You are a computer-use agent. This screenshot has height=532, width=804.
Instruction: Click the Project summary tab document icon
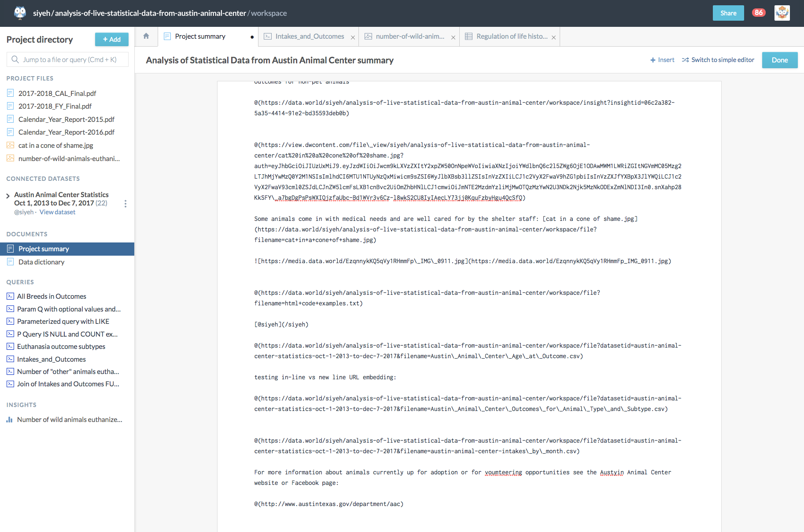pyautogui.click(x=167, y=37)
